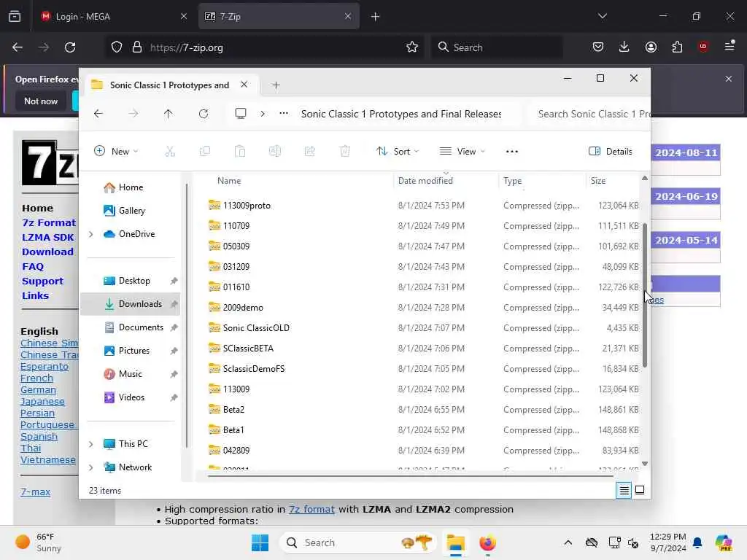Click the address bar path chevron

(263, 114)
